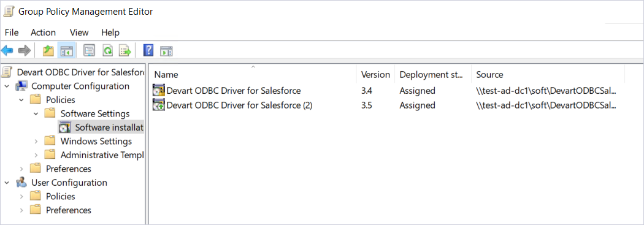Select Devart ODBC Driver root tree node

80,72
